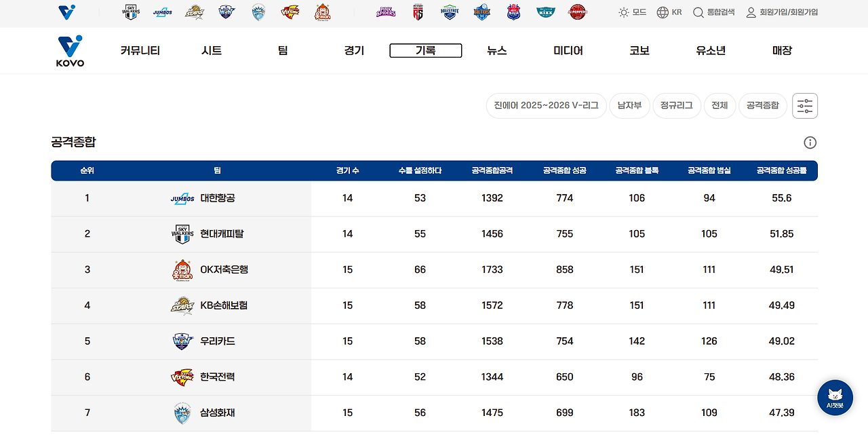
Task: Open 팀 menu
Action: (x=283, y=51)
